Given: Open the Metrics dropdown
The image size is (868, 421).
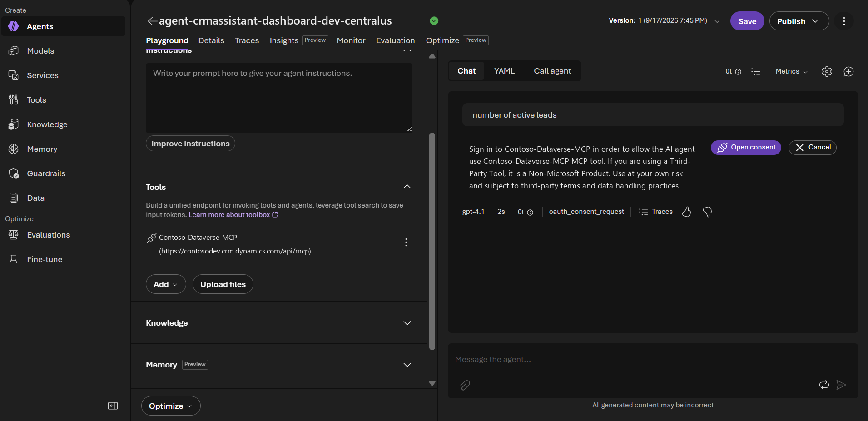Looking at the screenshot, I should tap(792, 71).
